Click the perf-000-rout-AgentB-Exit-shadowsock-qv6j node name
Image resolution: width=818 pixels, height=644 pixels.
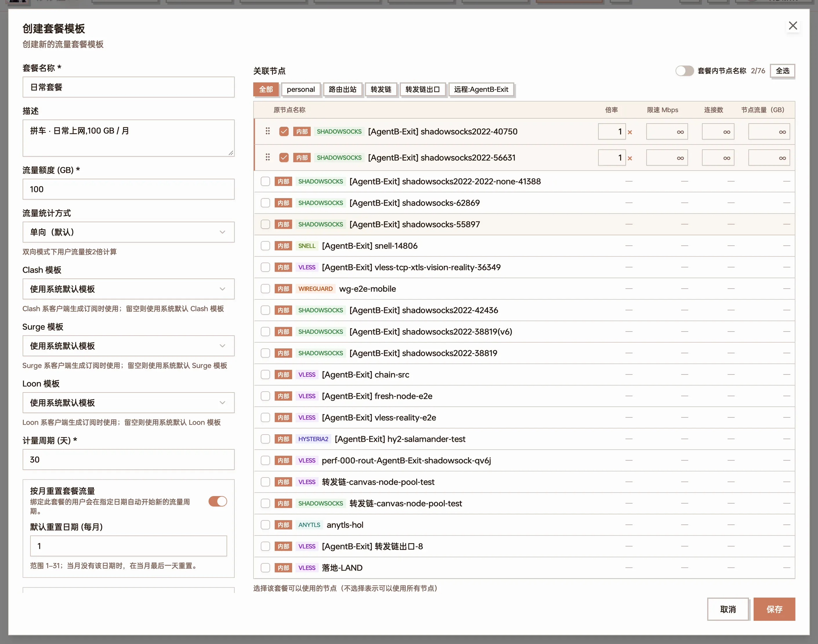[x=406, y=460]
